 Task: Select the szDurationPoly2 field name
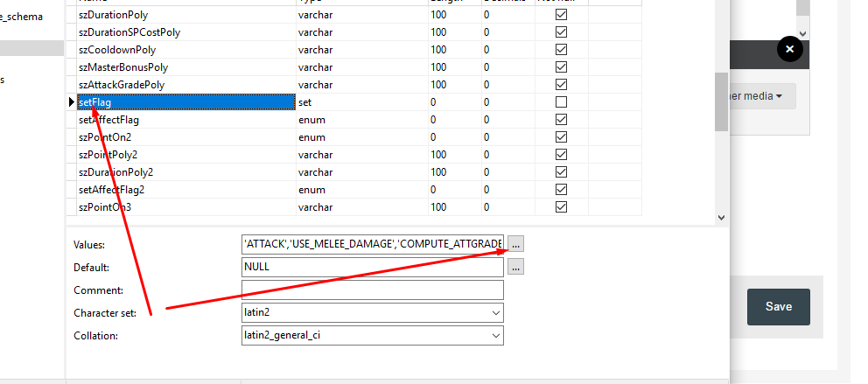point(115,172)
